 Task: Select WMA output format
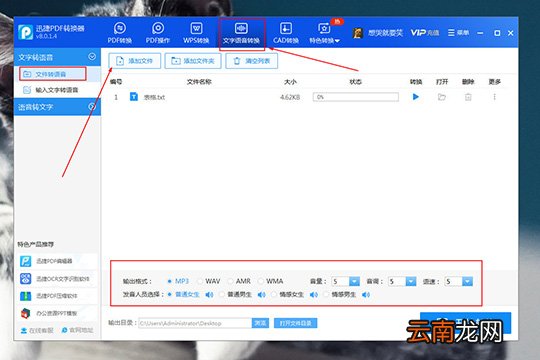pos(271,281)
